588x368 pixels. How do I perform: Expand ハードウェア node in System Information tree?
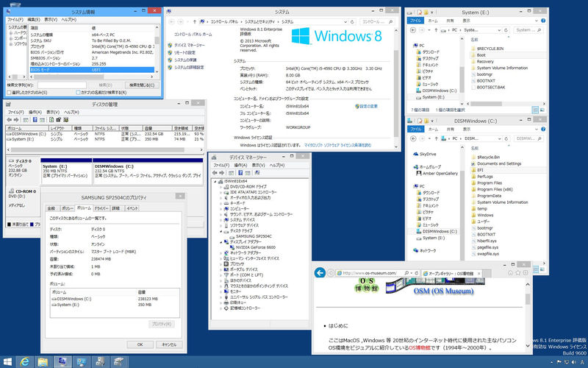tap(11, 33)
